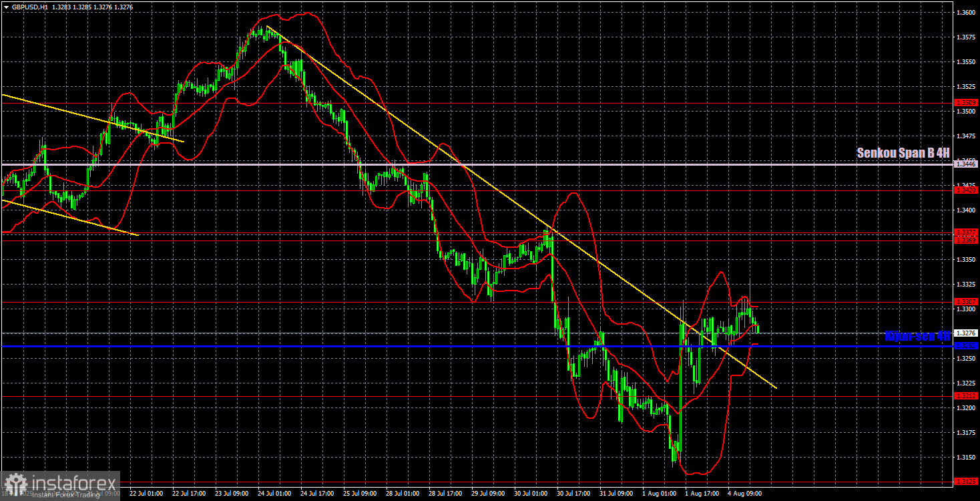Click the 28 Jul 17:00 time label
Viewport: 980px width, 501px height.
(x=445, y=494)
